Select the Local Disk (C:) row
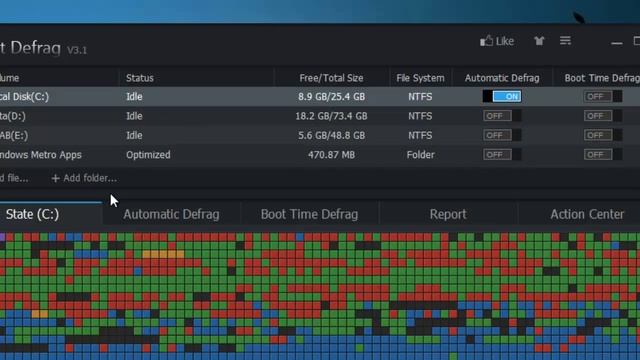This screenshot has width=640, height=360. pos(320,97)
